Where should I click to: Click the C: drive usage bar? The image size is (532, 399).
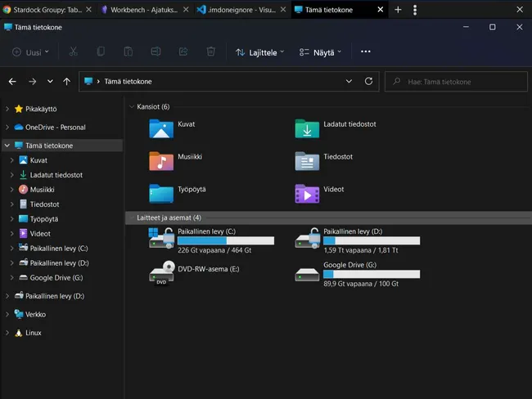point(226,240)
